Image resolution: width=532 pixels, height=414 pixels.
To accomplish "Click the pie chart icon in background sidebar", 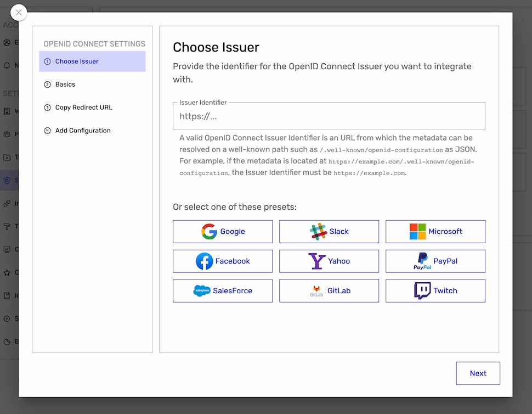I will click(x=7, y=342).
